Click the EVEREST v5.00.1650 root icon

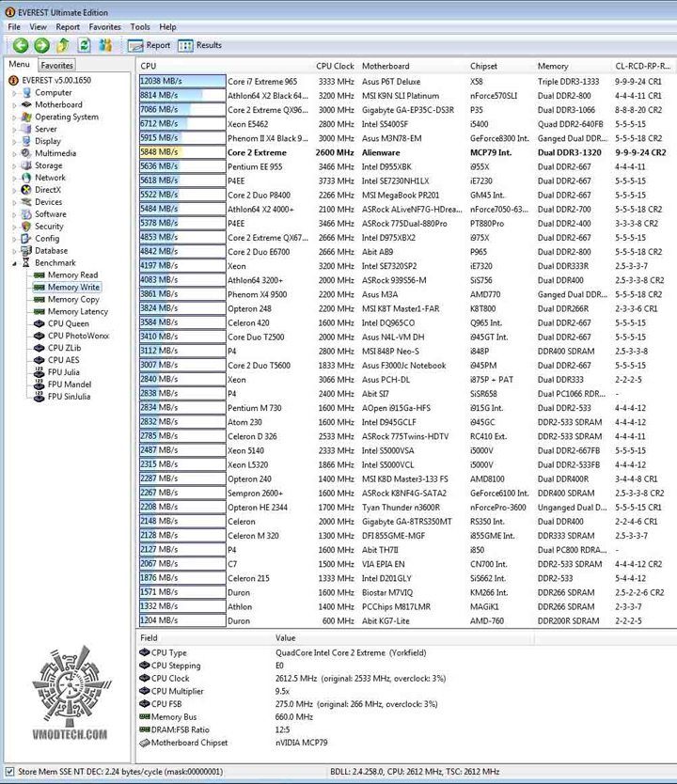(13, 81)
